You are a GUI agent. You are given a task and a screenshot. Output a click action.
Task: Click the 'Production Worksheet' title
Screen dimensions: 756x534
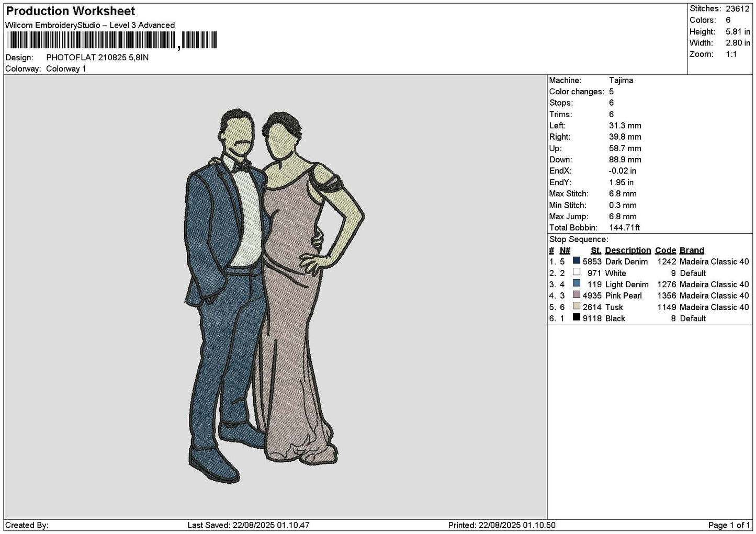(71, 11)
